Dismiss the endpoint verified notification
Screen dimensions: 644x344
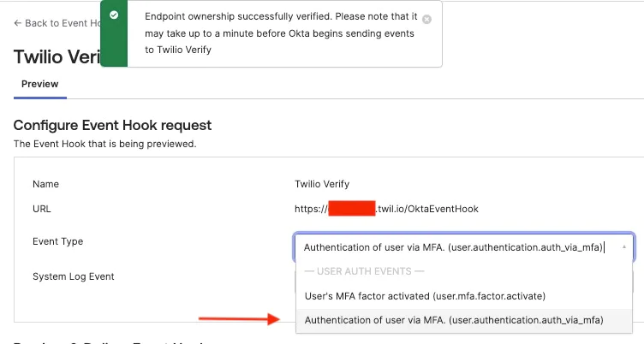point(427,19)
